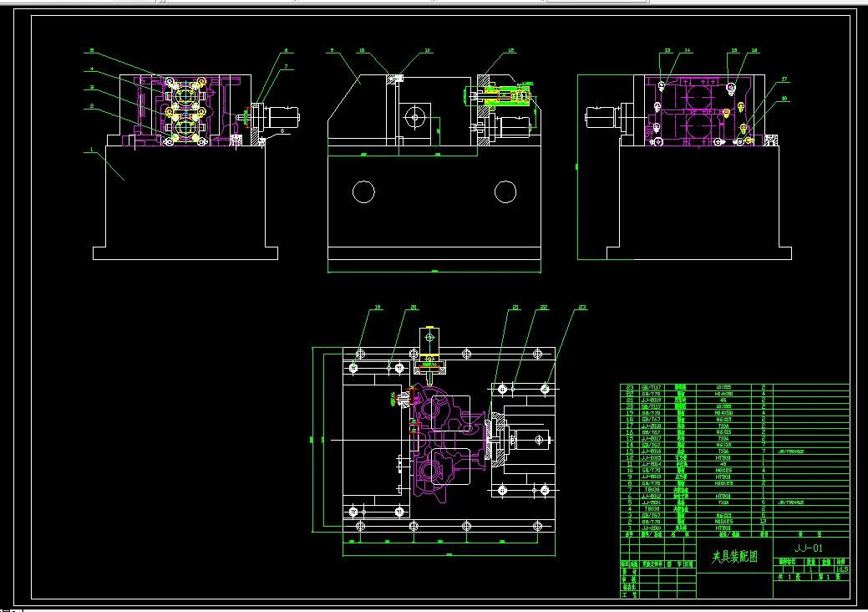The image size is (868, 612).
Task: Click callout label 14 above the right view
Action: click(687, 50)
